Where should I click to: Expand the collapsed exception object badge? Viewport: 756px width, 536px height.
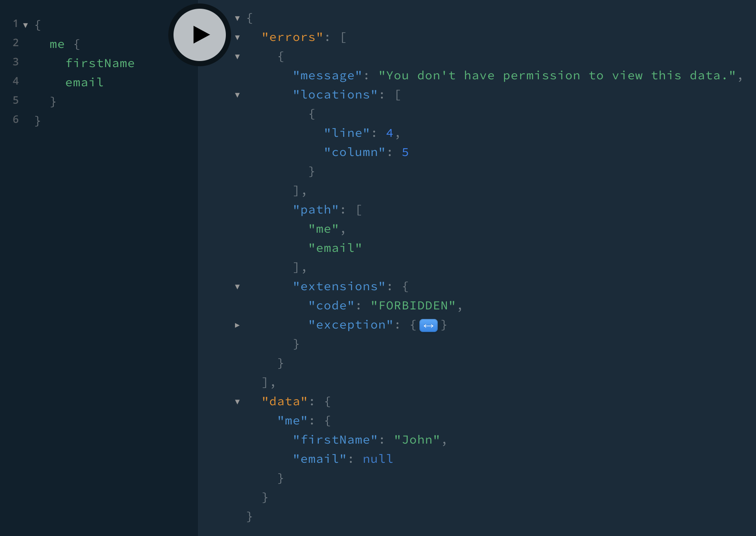(428, 325)
